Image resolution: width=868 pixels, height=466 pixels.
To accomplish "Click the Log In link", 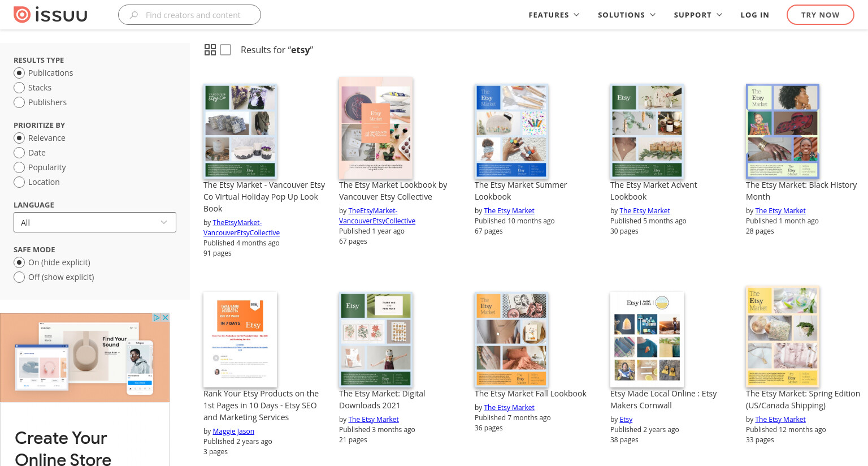I will (x=755, y=15).
